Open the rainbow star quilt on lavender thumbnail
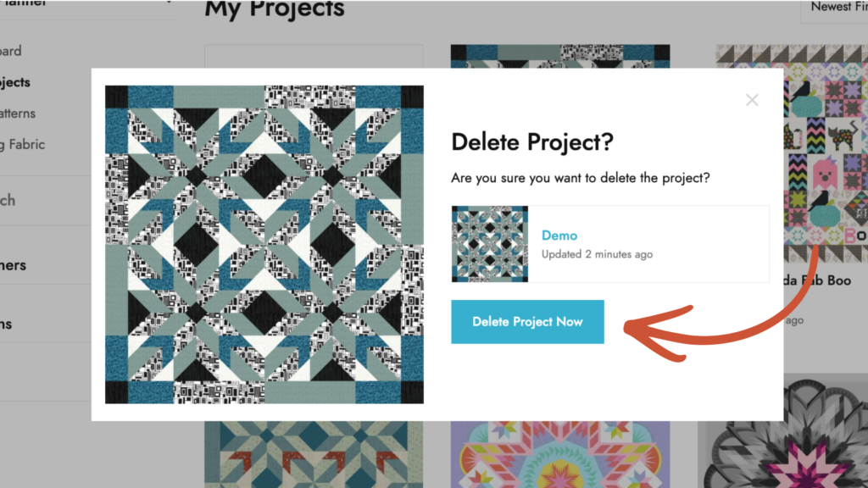The height and width of the screenshot is (488, 868). (559, 454)
